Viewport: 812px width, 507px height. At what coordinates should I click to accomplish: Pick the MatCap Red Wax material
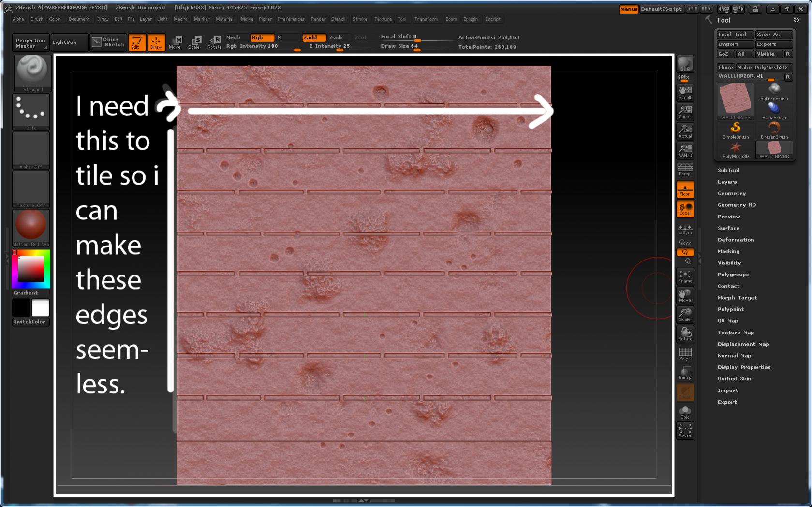coord(31,225)
